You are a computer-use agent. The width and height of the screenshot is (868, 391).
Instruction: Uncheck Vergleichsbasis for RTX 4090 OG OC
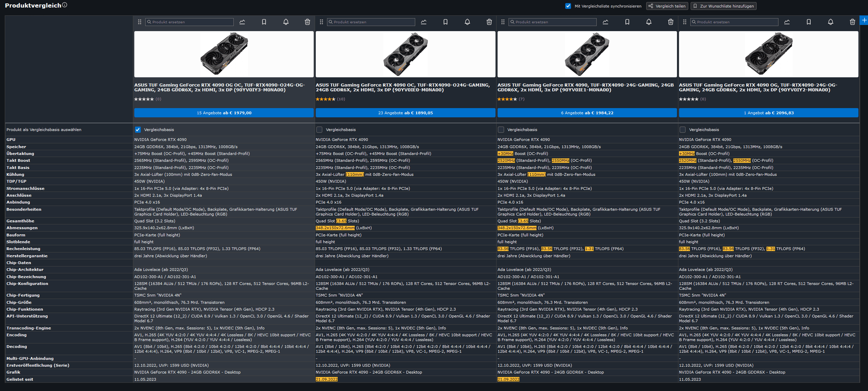(138, 130)
